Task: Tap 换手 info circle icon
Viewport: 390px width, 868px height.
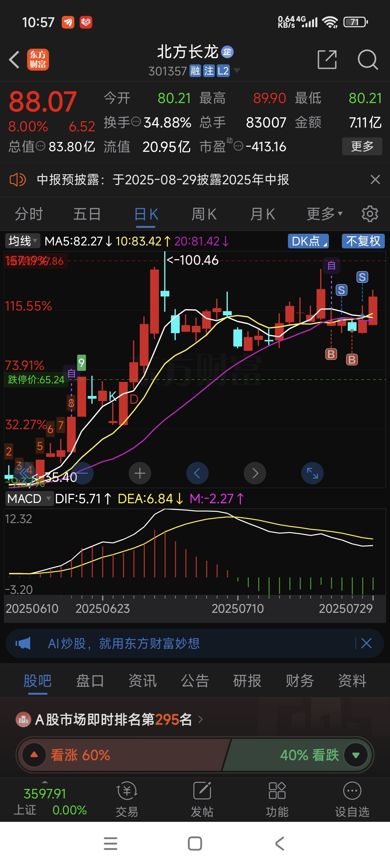Action: pos(136,122)
